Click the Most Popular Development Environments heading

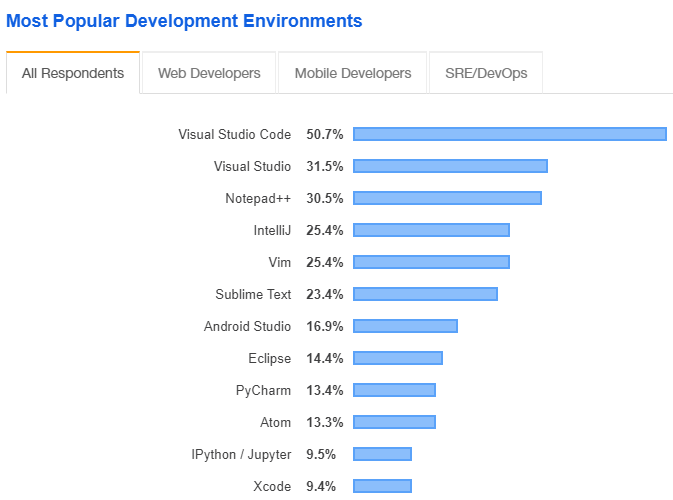click(184, 21)
